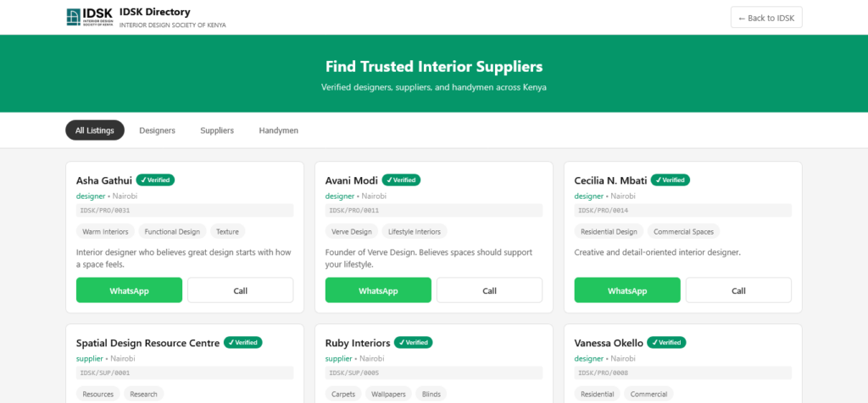Screen dimensions: 868x403
Task: Click Vanessa Okello's Verified badge
Action: [666, 342]
